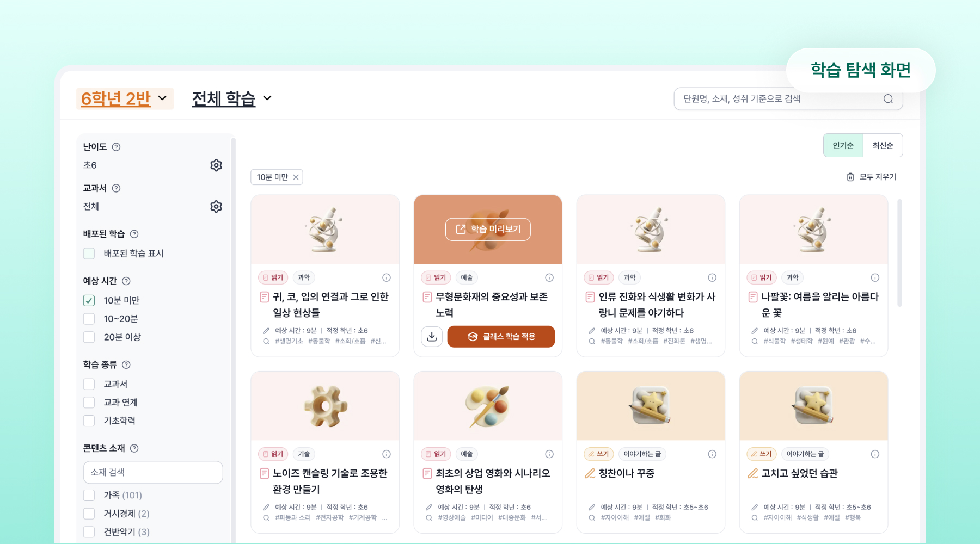Select the 가족 (101) topic checkbox
The image size is (980, 544).
pos(89,495)
